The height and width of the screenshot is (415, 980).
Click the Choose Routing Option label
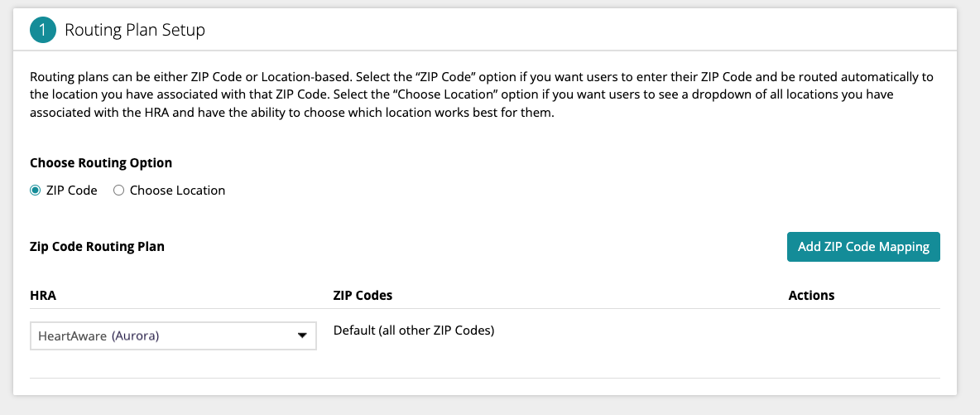[101, 163]
